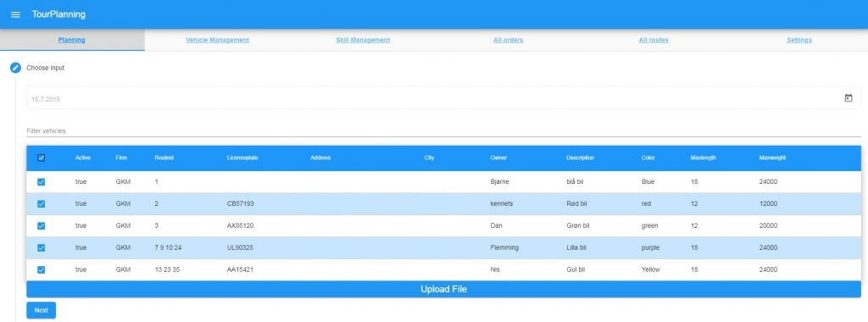Sort by the Description column header

click(x=580, y=158)
